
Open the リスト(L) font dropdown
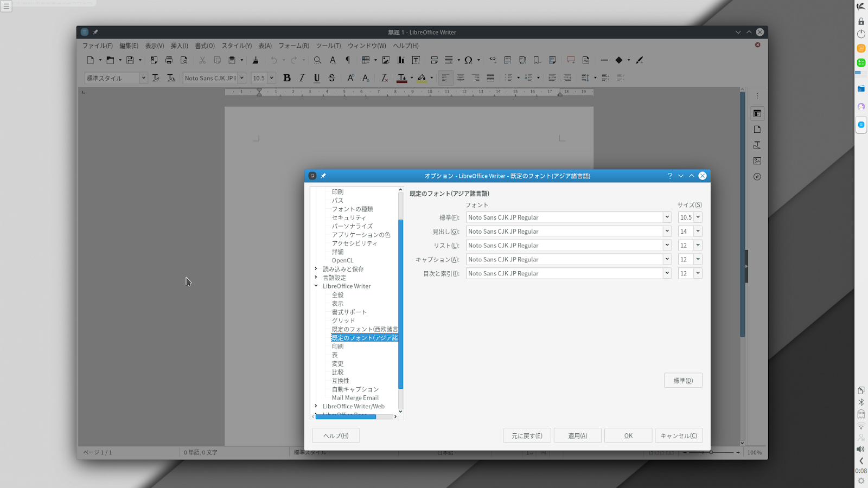coord(667,246)
